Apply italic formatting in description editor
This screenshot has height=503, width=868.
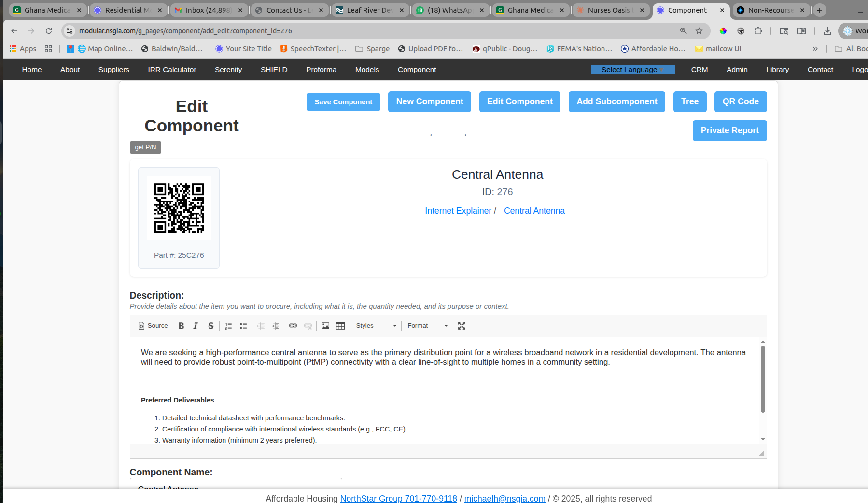coord(196,326)
